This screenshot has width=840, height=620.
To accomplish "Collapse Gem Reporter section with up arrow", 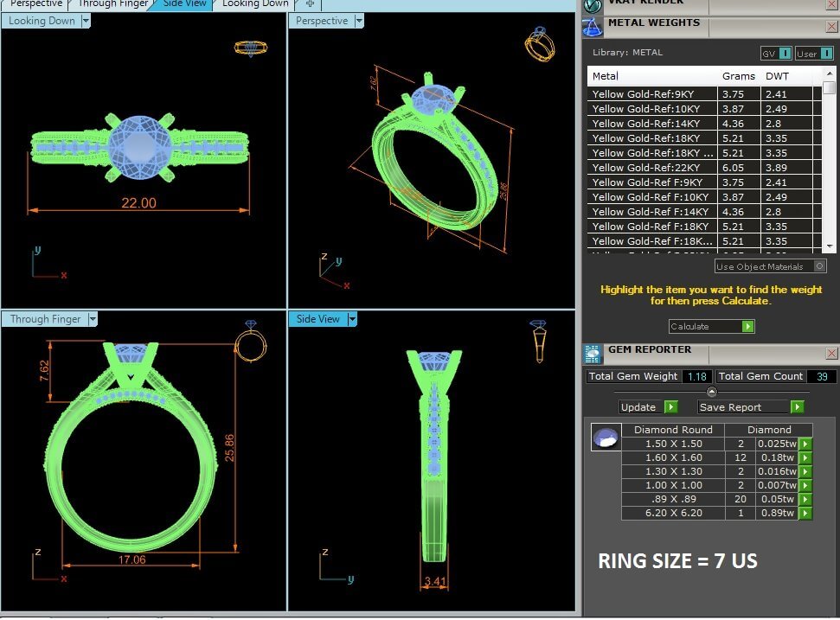I will coord(712,392).
